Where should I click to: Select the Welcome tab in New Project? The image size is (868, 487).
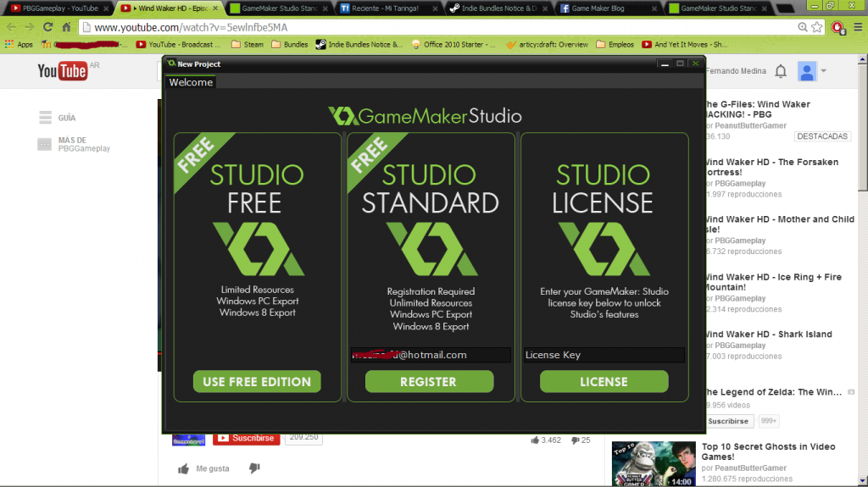pyautogui.click(x=191, y=82)
